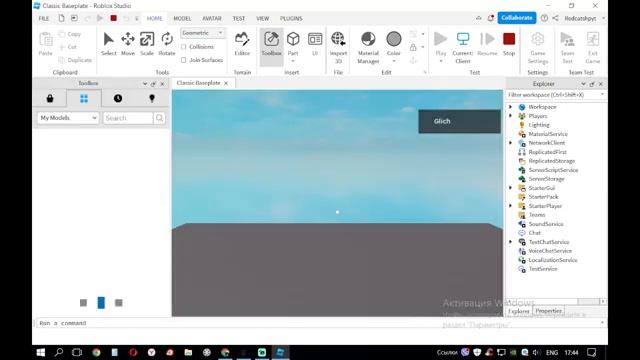Open the Windows Start menu
The image size is (640, 360).
click(x=41, y=352)
